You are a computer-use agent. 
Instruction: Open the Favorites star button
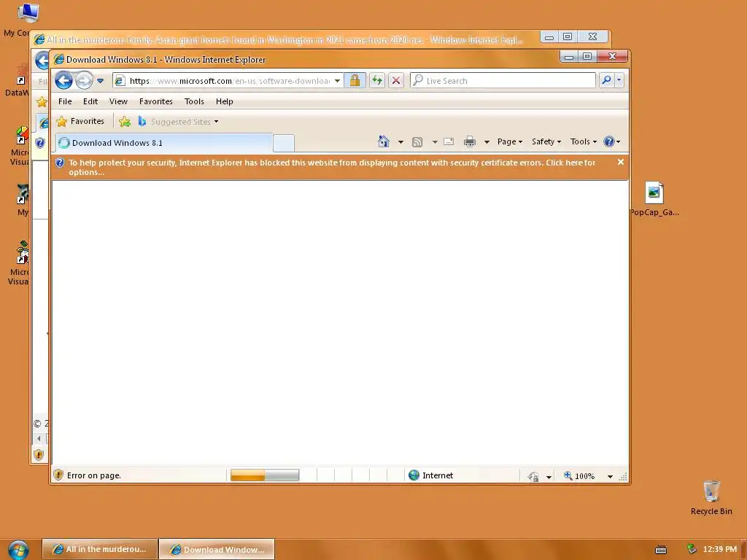click(80, 122)
